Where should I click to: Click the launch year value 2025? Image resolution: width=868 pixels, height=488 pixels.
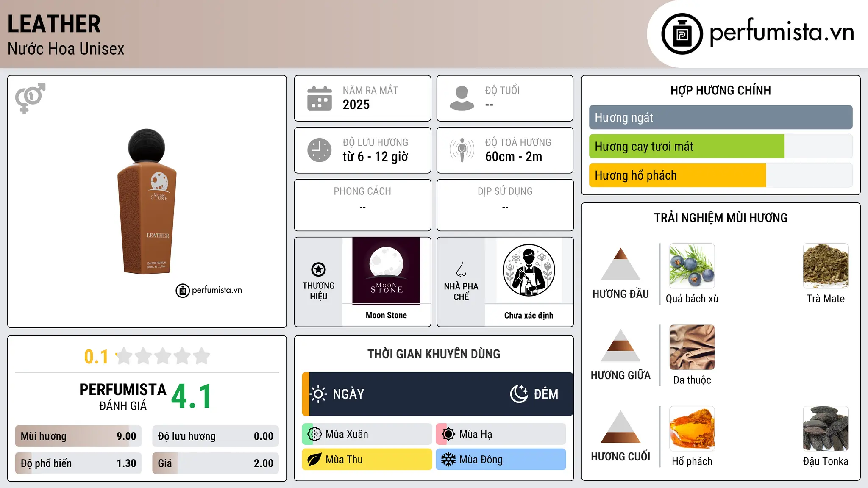coord(356,105)
